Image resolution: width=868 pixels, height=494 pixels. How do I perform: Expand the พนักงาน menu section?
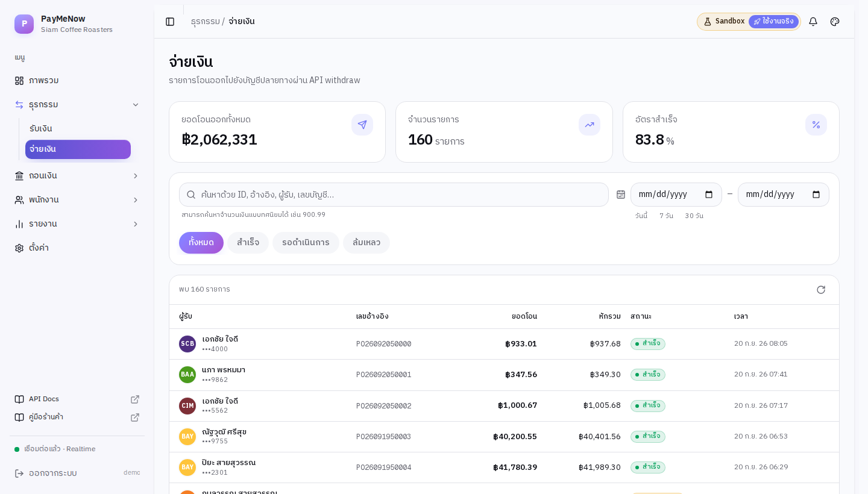click(x=77, y=200)
